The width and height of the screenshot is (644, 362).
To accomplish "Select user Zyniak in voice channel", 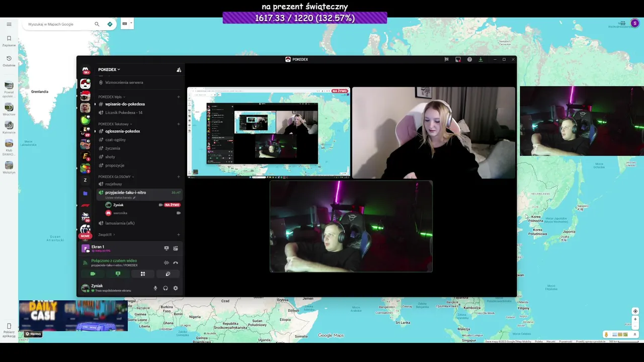I will pyautogui.click(x=142, y=205).
